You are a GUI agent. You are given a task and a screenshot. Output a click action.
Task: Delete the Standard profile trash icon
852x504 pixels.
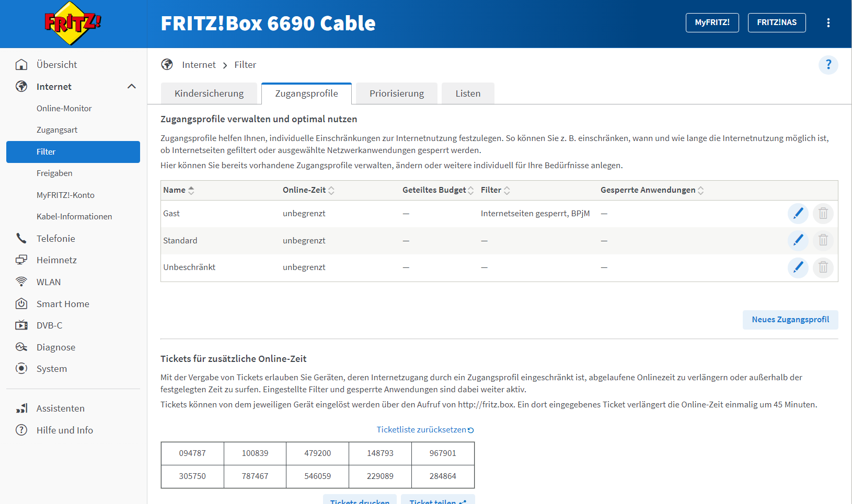823,240
